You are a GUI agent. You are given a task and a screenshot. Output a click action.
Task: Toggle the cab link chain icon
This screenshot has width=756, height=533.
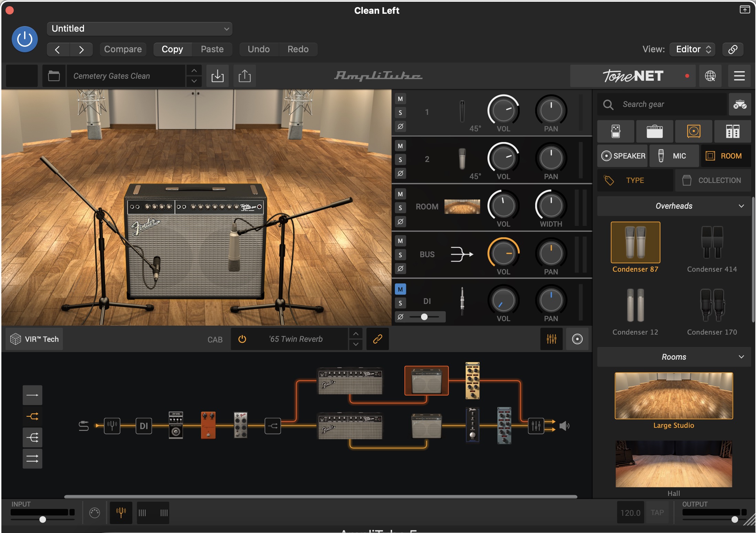(x=378, y=339)
